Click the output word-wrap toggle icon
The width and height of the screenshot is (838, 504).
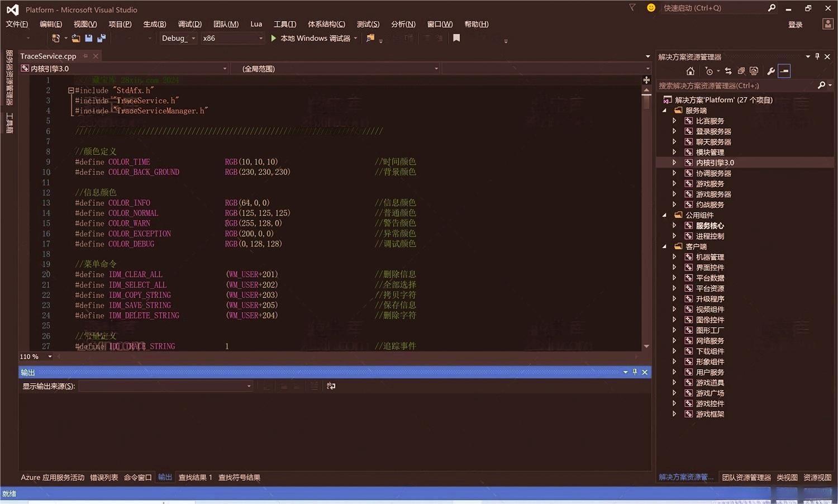tap(331, 386)
